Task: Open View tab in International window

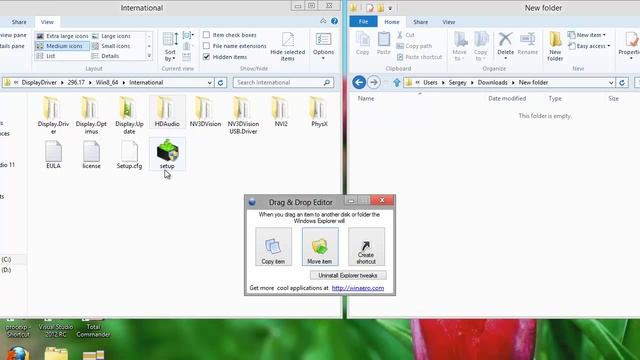Action: pyautogui.click(x=47, y=22)
